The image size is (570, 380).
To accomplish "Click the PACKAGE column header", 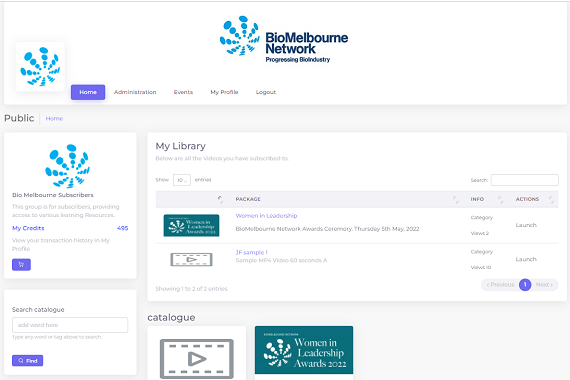I will 248,199.
